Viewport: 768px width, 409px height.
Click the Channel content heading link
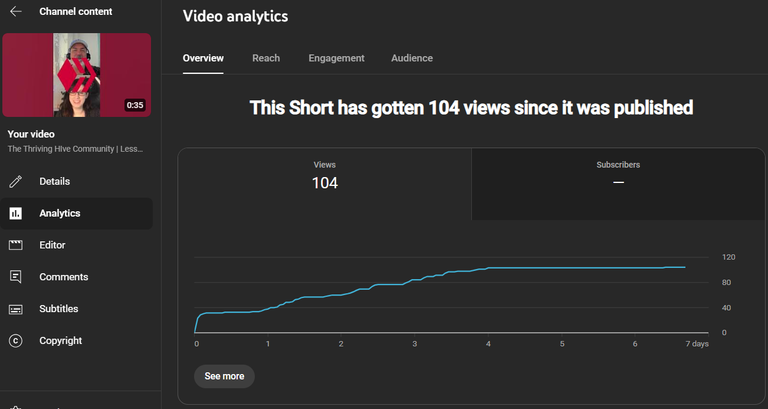tap(76, 11)
